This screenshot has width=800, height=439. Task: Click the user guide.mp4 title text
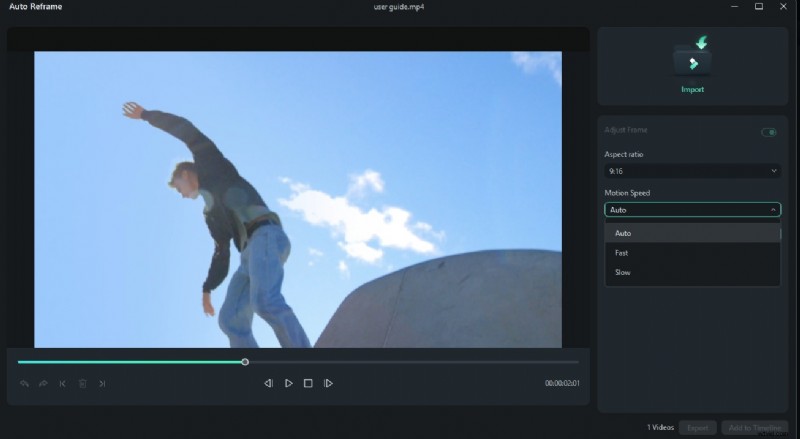tap(399, 7)
